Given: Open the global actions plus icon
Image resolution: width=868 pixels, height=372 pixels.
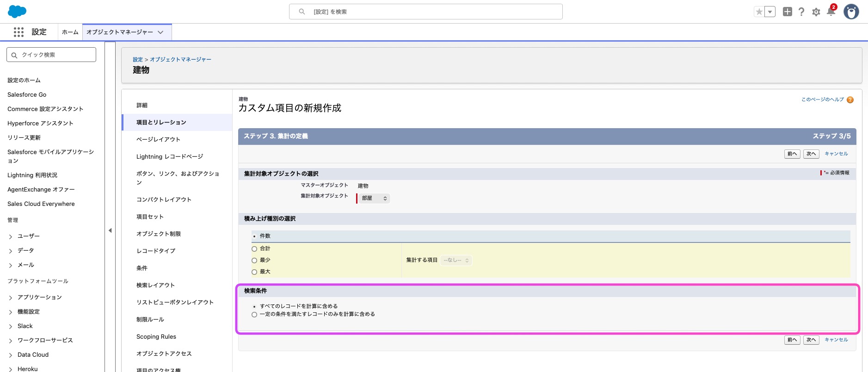Looking at the screenshot, I should [788, 12].
